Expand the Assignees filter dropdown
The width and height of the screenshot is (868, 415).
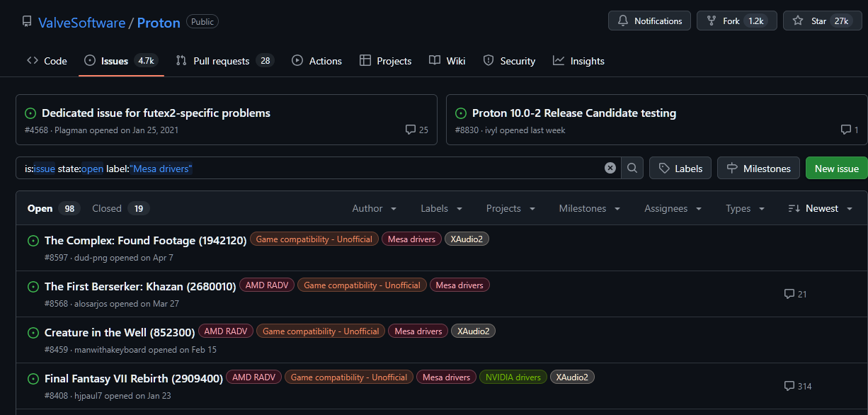[x=673, y=208]
